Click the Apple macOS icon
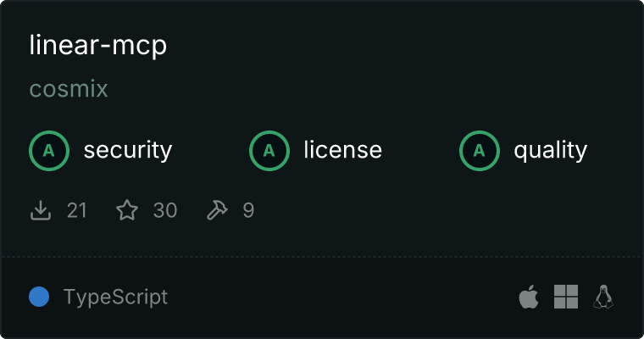 point(529,297)
